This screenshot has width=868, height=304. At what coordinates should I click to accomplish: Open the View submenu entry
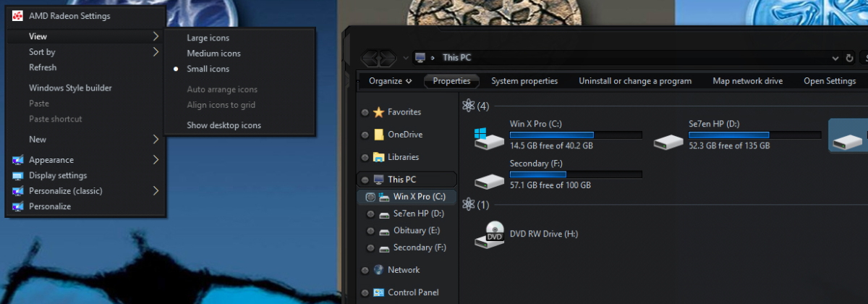point(87,36)
